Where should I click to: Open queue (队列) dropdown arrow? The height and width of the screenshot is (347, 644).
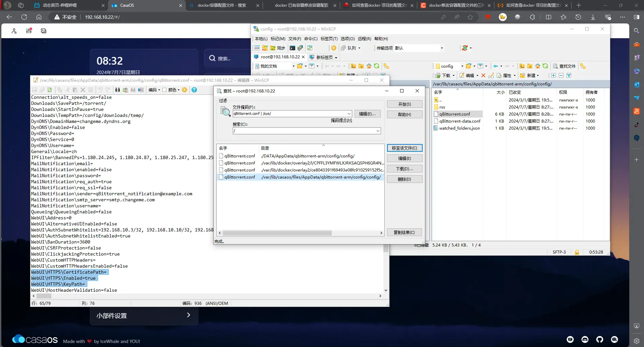[x=359, y=48]
